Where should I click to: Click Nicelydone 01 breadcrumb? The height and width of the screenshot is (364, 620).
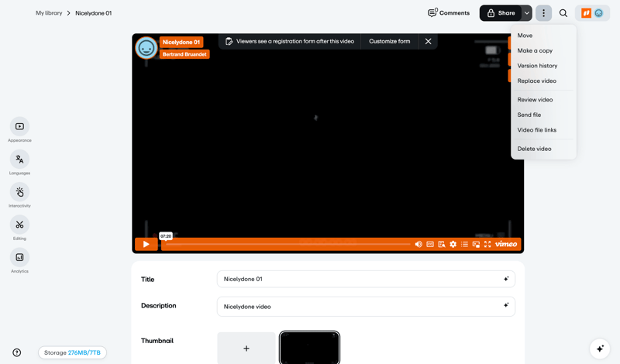(x=93, y=13)
